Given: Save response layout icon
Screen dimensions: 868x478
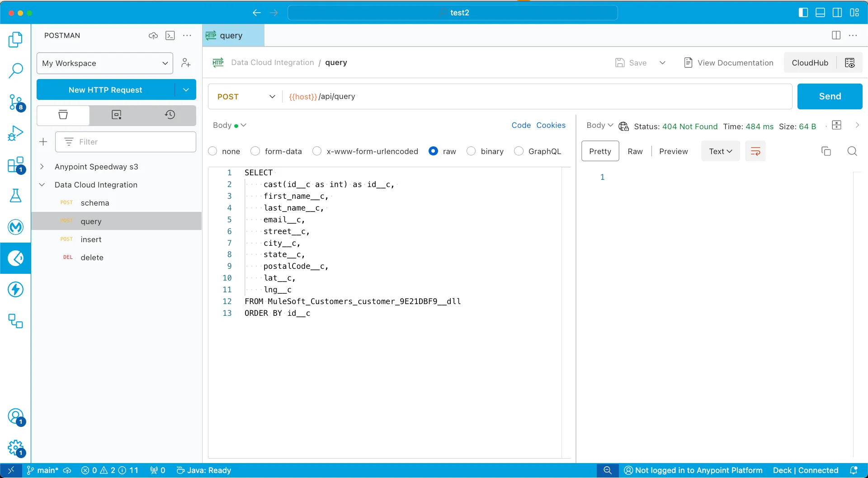Looking at the screenshot, I should [x=837, y=125].
